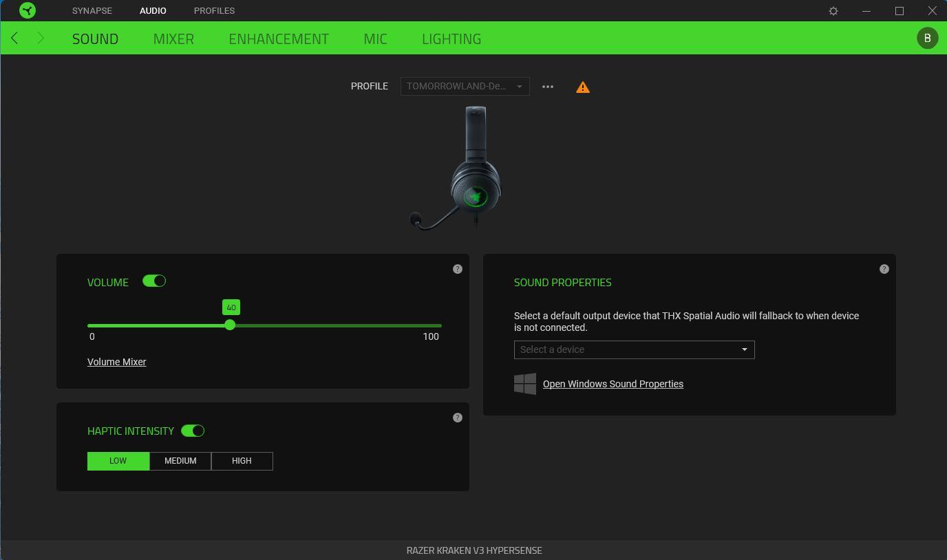Screen dimensions: 947x560
Task: Open the settings gear icon
Action: click(833, 11)
